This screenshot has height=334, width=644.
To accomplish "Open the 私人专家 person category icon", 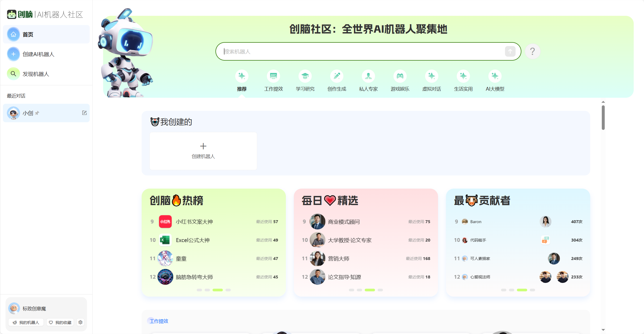I will (368, 76).
